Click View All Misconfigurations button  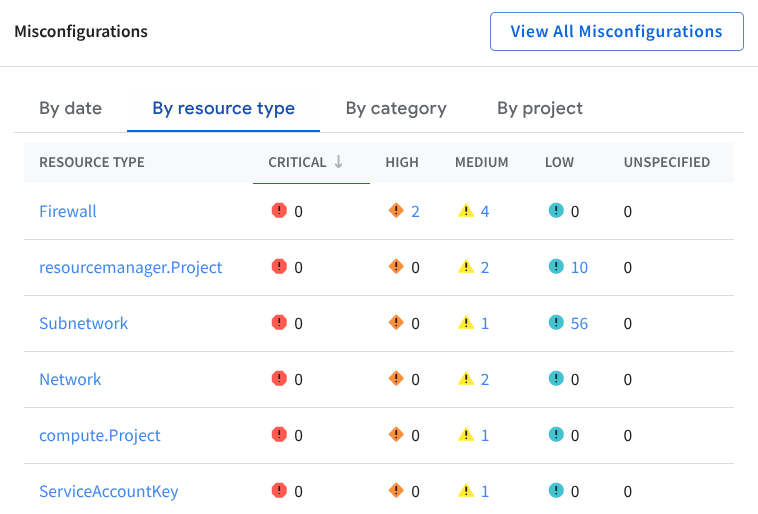click(x=616, y=31)
